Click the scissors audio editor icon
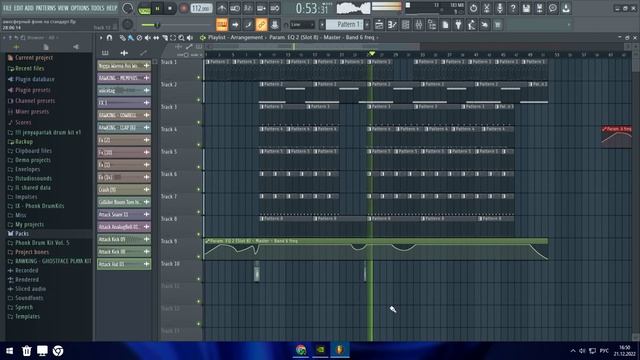 pyautogui.click(x=487, y=8)
